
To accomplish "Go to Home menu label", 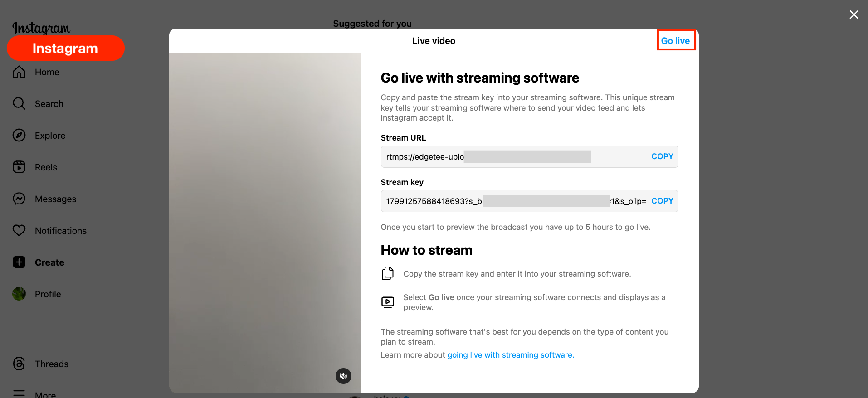I will point(47,72).
